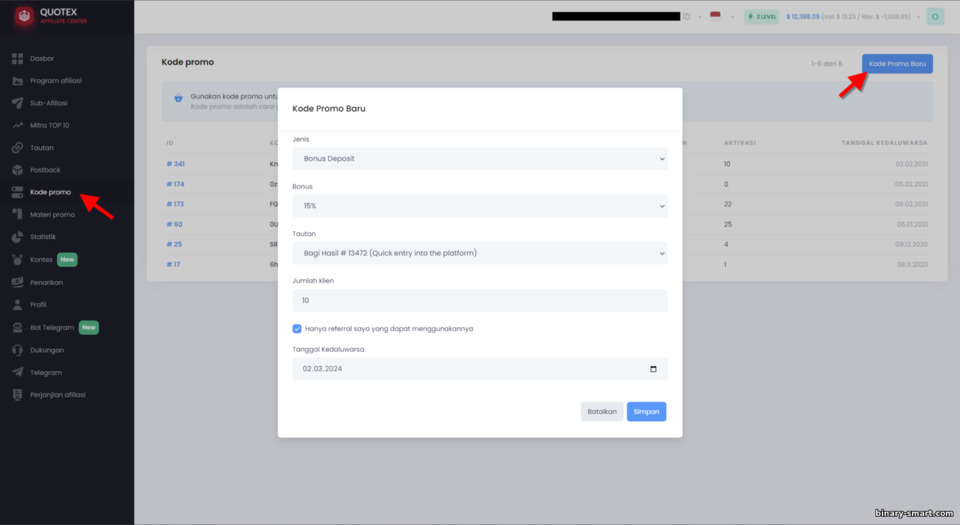Click Tanggal Kedaluwarsa column header

click(x=884, y=143)
